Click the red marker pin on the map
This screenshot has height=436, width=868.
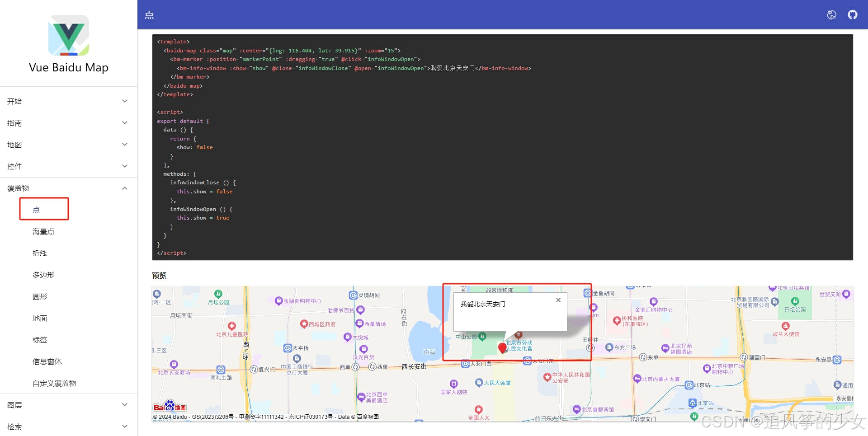tap(502, 348)
